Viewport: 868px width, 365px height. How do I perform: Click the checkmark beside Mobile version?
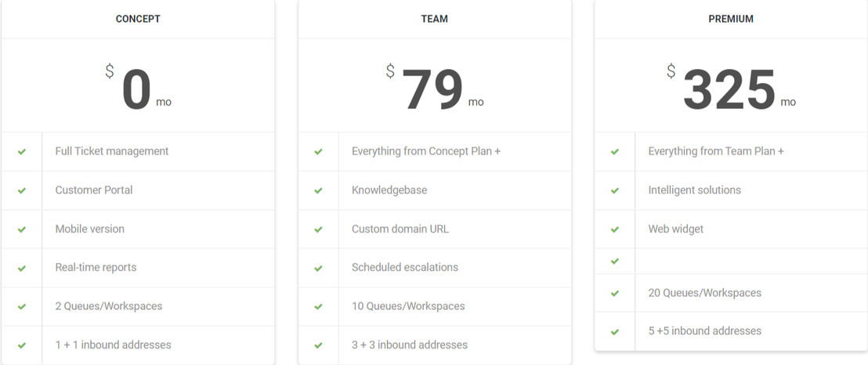[x=22, y=229]
